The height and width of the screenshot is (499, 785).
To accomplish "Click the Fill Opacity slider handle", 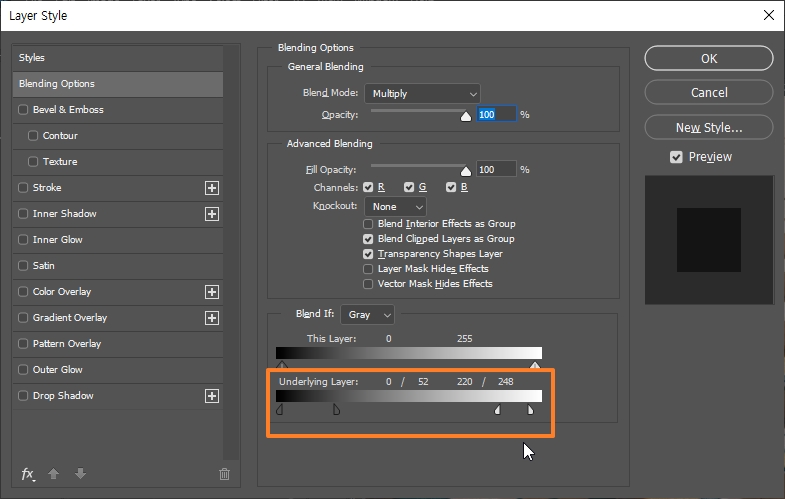I will 466,171.
